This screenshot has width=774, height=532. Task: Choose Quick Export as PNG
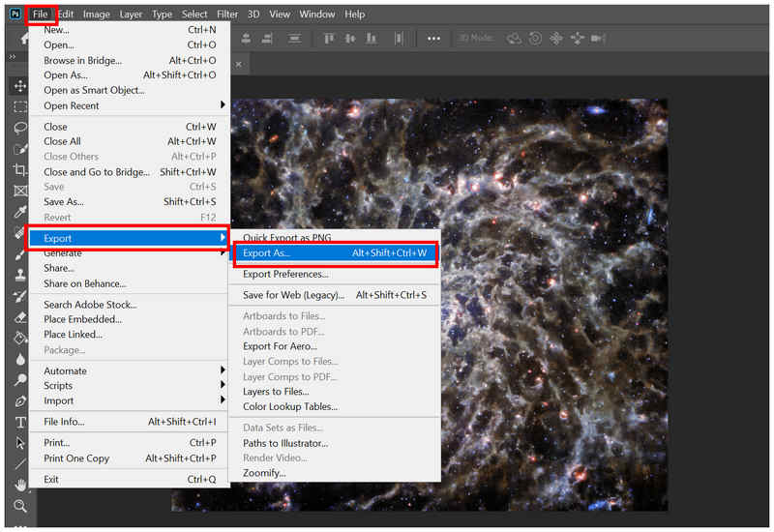[335, 237]
